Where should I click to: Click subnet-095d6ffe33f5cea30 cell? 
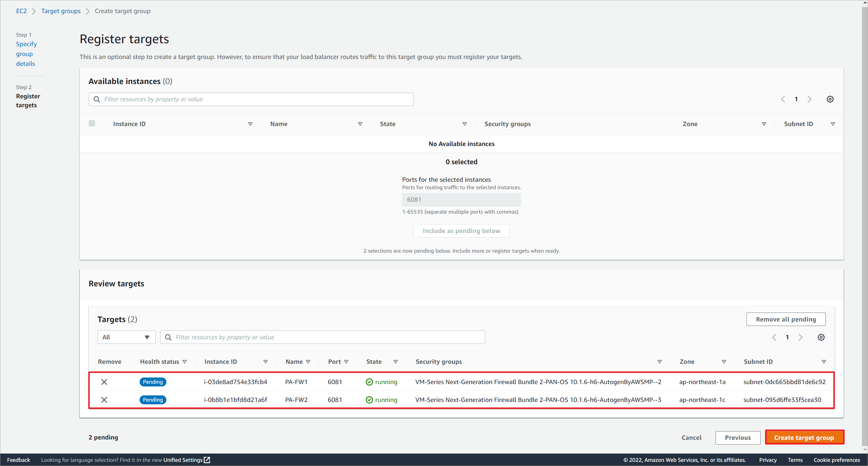(782, 400)
